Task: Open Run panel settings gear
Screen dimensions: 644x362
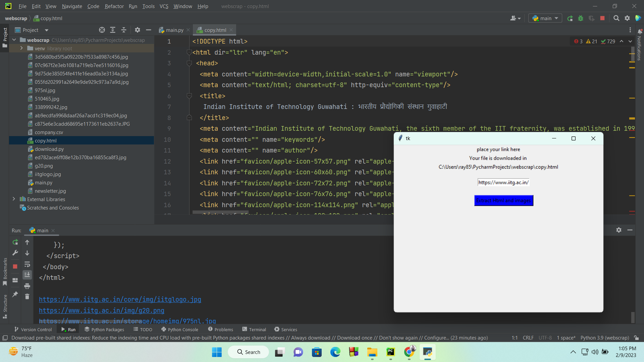Action: [619, 230]
